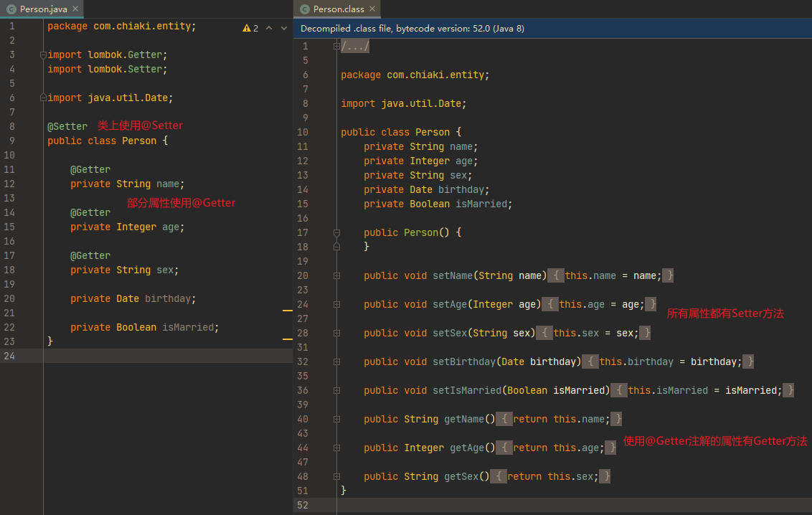The height and width of the screenshot is (515, 812).
Task: Expand the folded header comment gutter icon on line 1
Action: (336, 47)
